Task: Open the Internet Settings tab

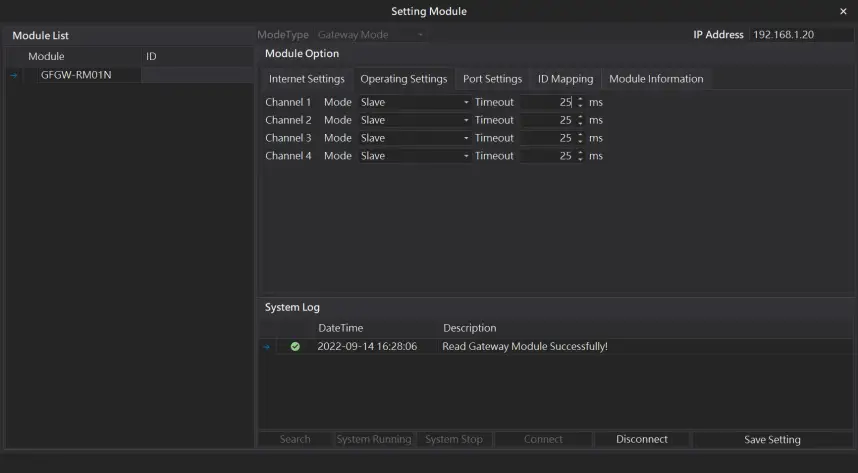Action: pyautogui.click(x=306, y=79)
